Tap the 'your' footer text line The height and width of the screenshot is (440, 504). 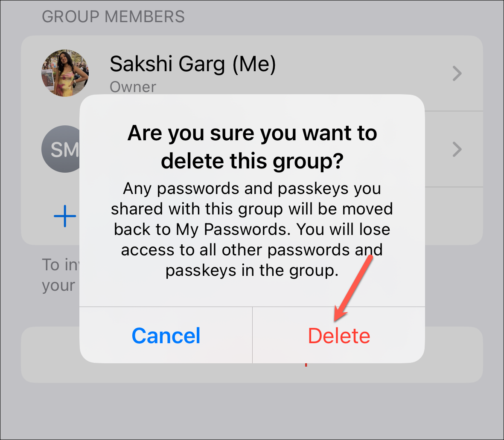click(x=58, y=286)
